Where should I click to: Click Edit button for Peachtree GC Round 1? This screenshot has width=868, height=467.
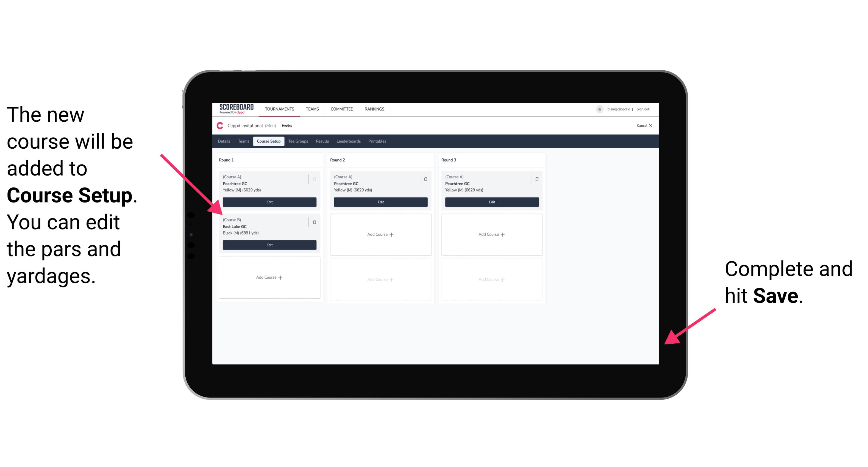pyautogui.click(x=269, y=202)
